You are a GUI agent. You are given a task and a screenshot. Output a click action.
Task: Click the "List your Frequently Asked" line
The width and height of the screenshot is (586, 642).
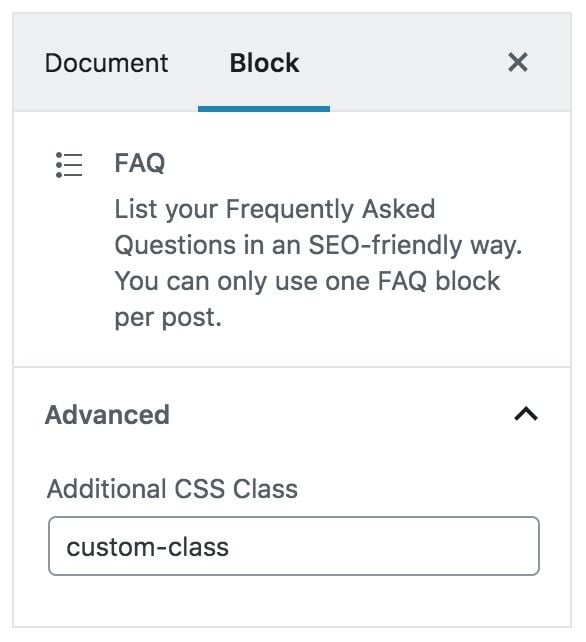pyautogui.click(x=274, y=209)
